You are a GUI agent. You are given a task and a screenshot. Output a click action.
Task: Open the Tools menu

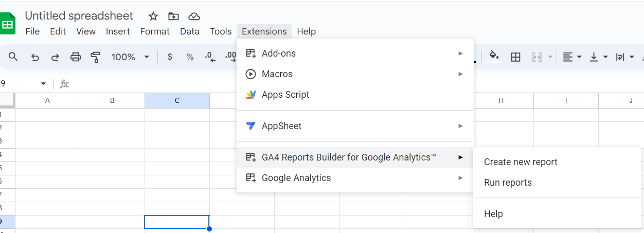221,31
